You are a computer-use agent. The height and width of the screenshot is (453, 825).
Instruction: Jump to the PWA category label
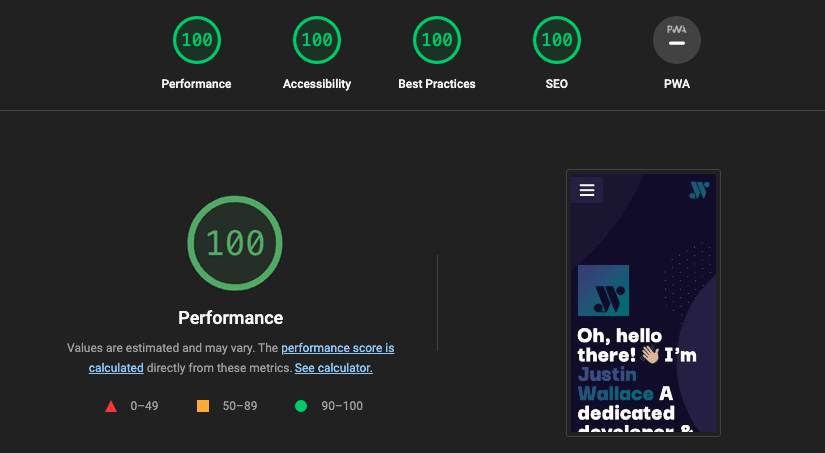point(677,84)
